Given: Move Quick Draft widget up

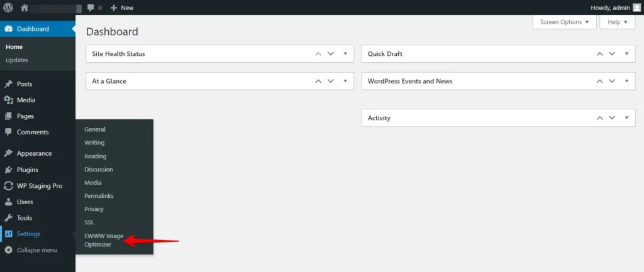Looking at the screenshot, I should click(599, 54).
